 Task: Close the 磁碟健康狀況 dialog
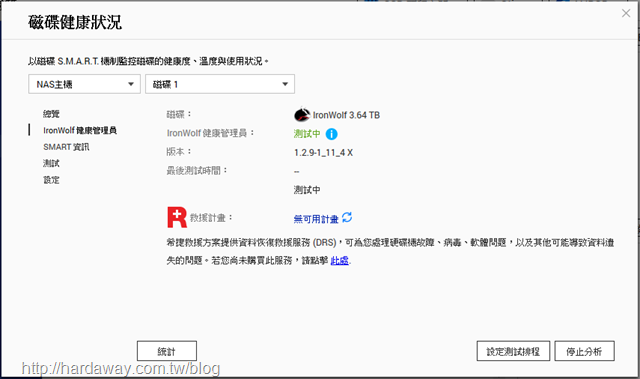point(626,13)
